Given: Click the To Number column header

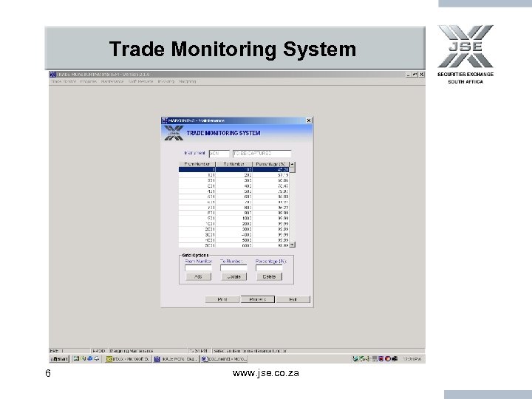Looking at the screenshot, I should click(234, 164).
